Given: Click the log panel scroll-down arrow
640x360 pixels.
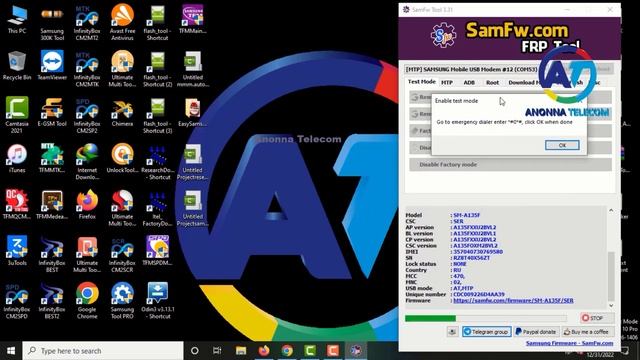Looking at the screenshot, I should tap(611, 305).
